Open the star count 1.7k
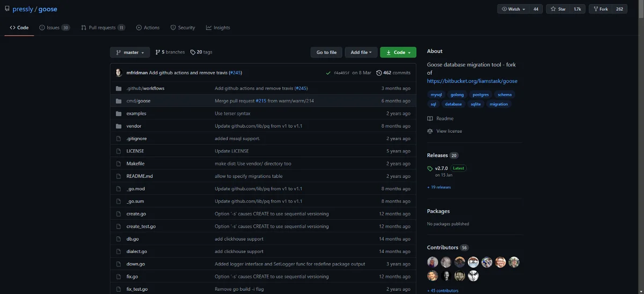 click(577, 9)
